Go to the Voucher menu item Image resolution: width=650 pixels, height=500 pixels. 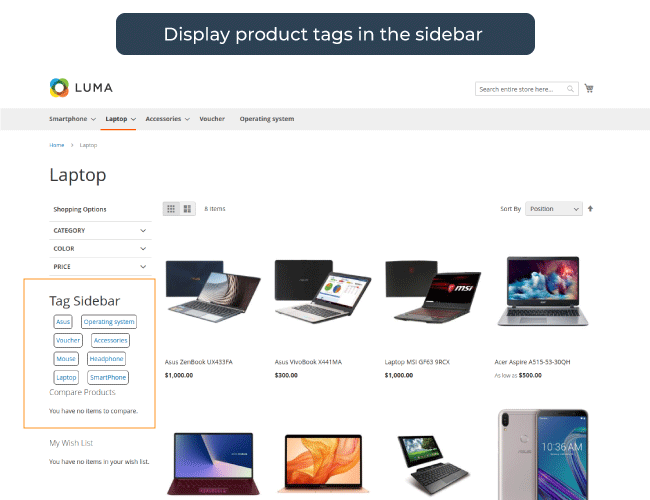(212, 119)
